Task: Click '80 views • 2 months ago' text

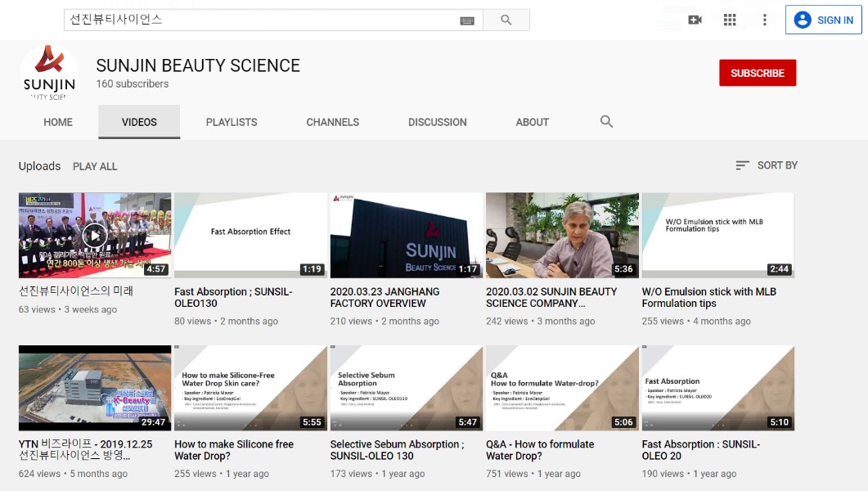Action: coord(226,321)
